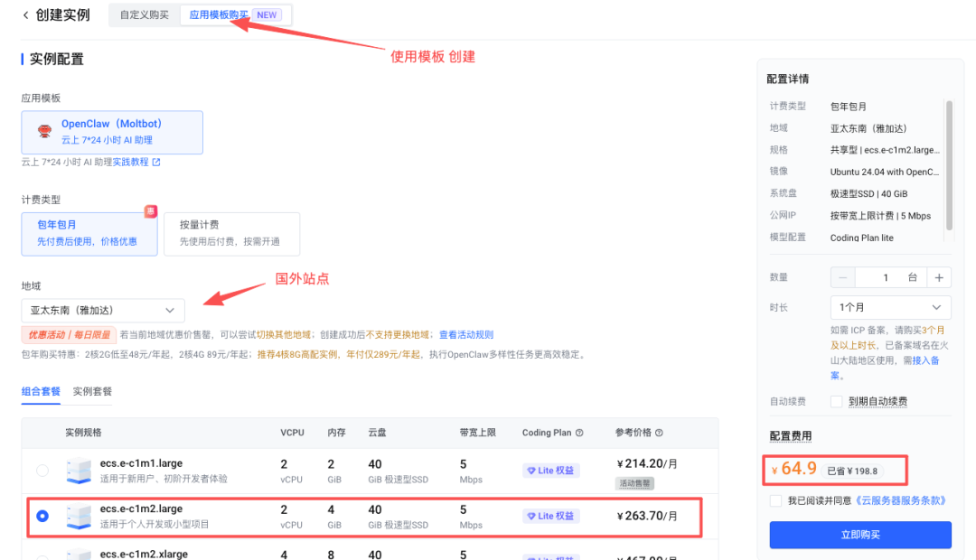
Task: Click the 极速型SSD | 40 GiB value
Action: (868, 193)
